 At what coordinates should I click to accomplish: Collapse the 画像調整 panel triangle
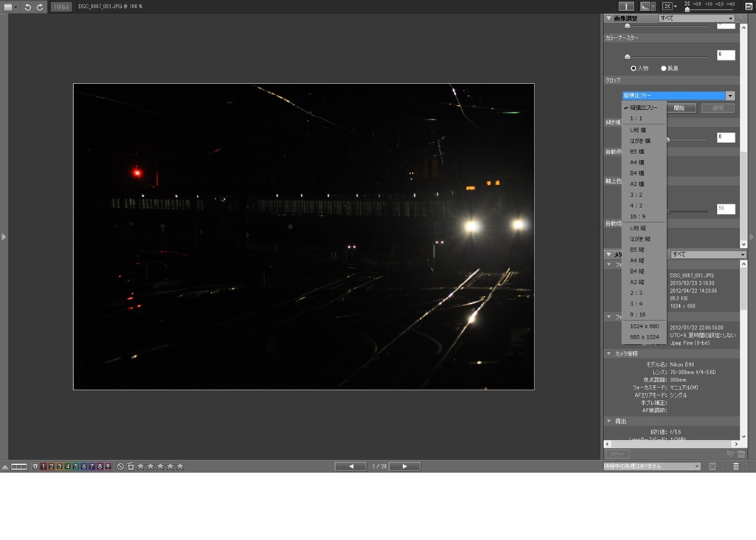[608, 18]
